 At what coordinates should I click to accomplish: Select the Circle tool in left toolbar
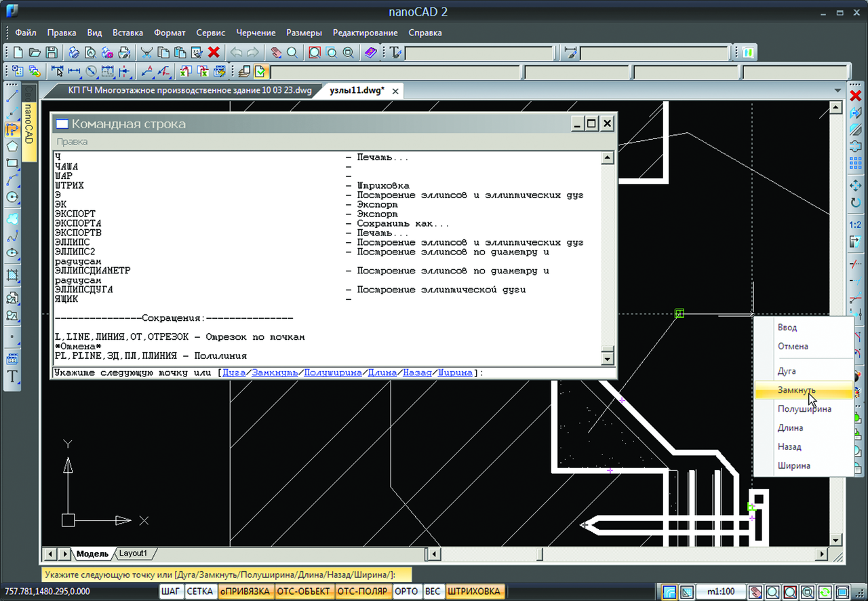12,197
